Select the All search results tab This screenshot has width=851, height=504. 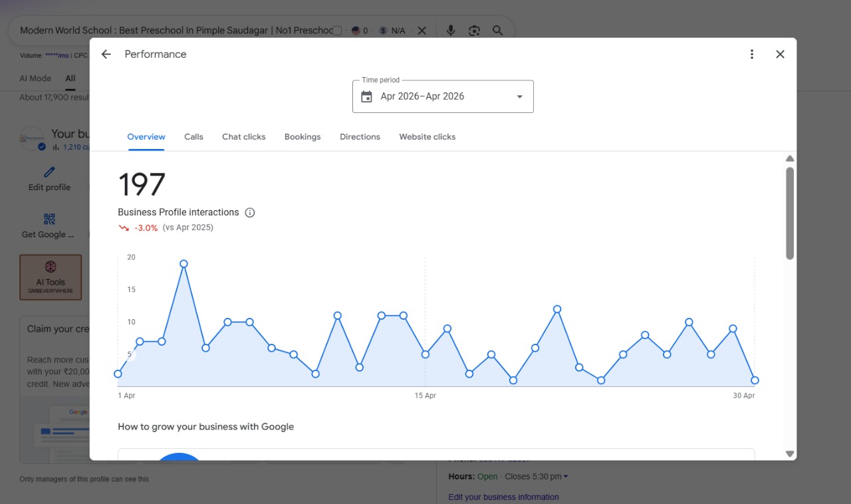pyautogui.click(x=70, y=78)
